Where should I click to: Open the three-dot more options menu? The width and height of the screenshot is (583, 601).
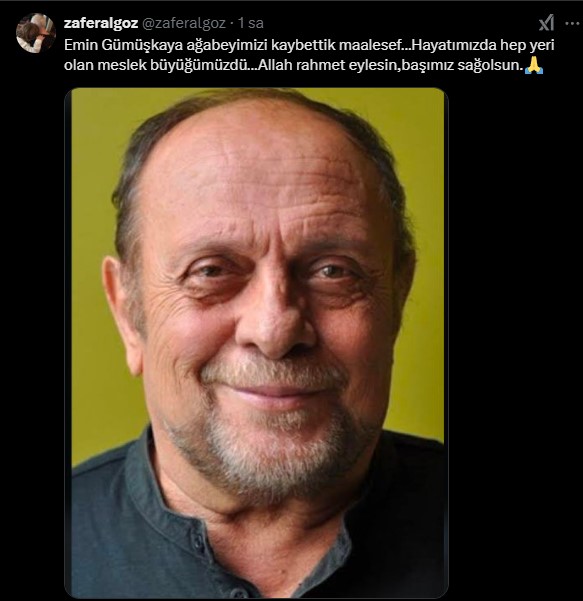point(573,23)
